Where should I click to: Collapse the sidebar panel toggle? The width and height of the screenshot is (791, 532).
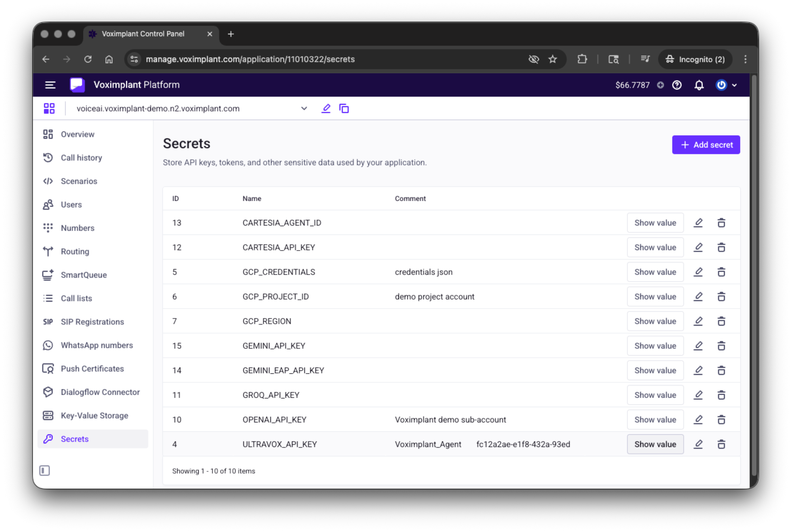[x=44, y=471]
